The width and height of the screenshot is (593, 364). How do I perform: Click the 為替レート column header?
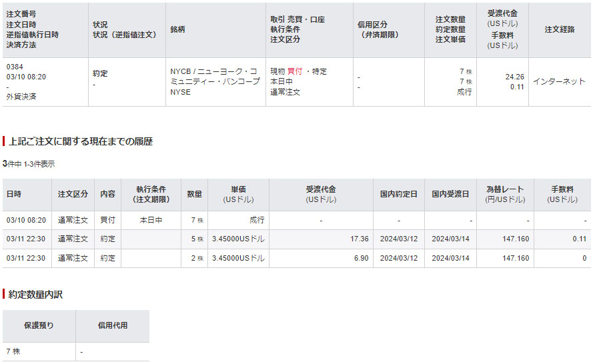[505, 194]
